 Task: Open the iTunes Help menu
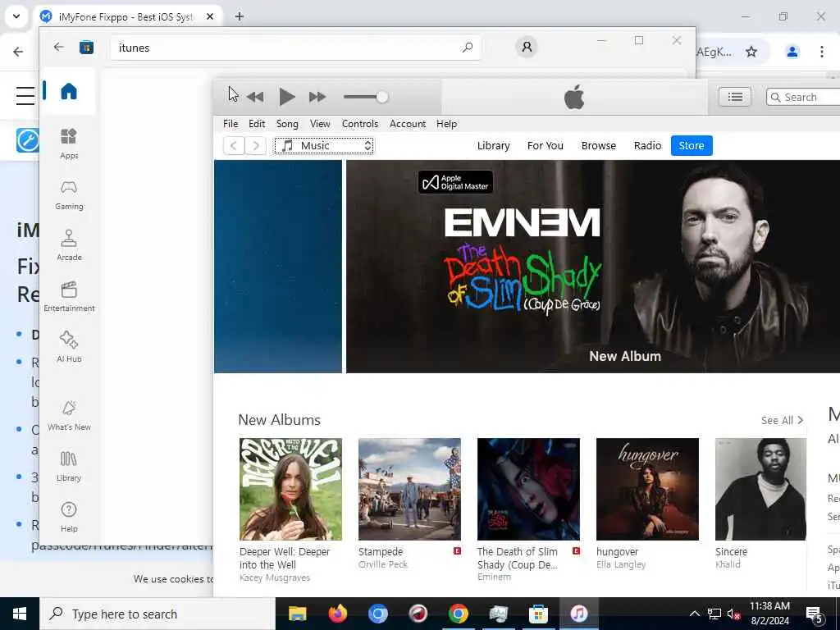tap(446, 124)
